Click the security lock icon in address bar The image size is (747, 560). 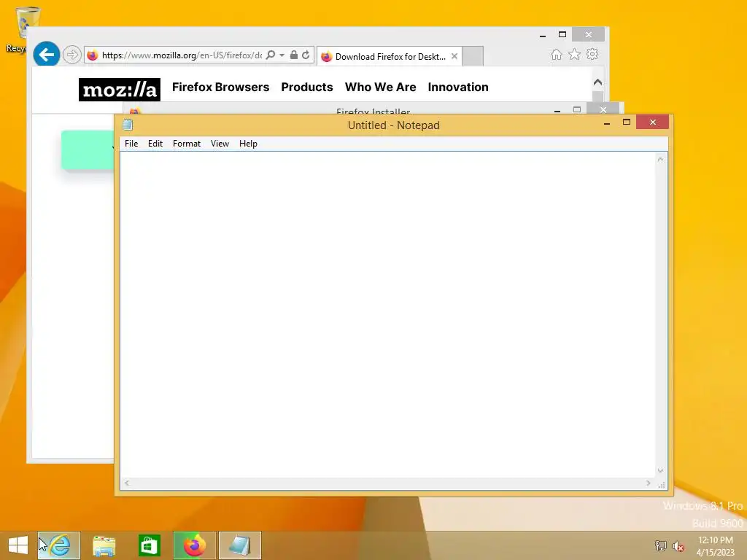coord(294,55)
